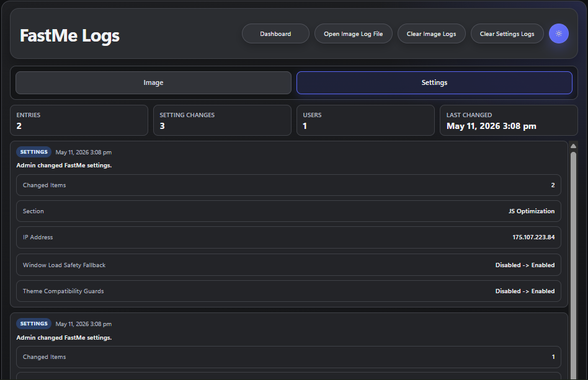This screenshot has width=588, height=380.
Task: Click Changed Items row showing 1
Action: 288,357
